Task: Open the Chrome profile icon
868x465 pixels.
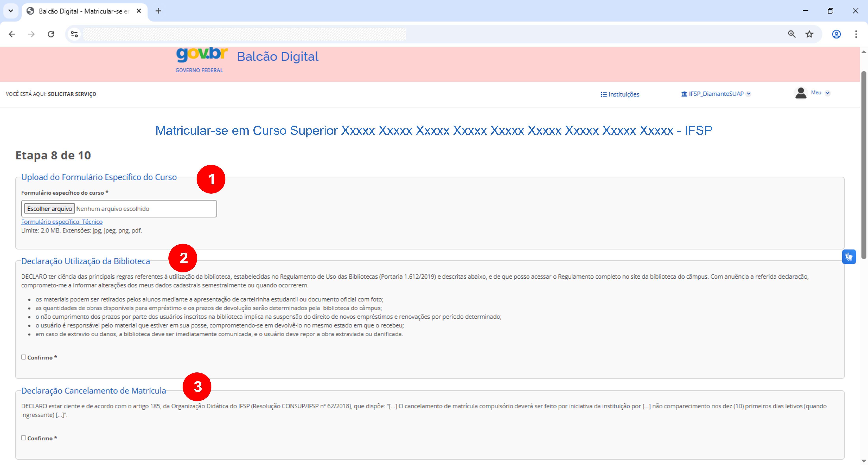Action: click(836, 34)
